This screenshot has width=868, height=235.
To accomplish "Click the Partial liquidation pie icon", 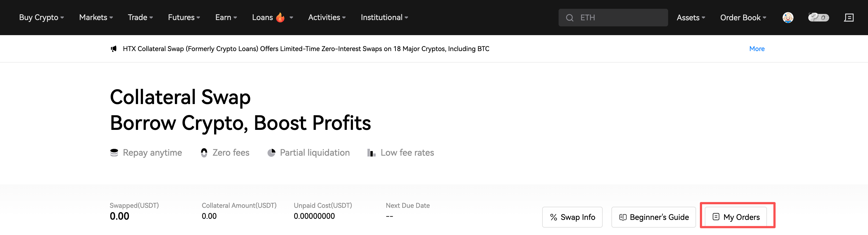I will coord(271,153).
